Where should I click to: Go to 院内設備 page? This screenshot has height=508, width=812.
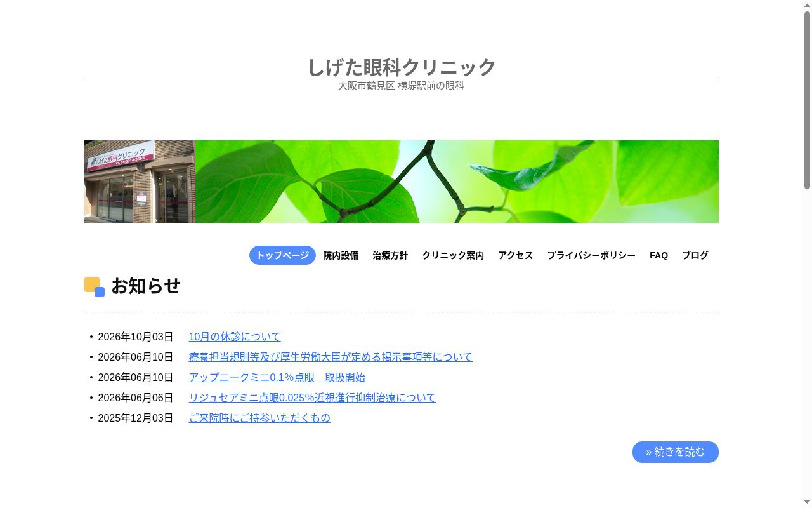341,255
